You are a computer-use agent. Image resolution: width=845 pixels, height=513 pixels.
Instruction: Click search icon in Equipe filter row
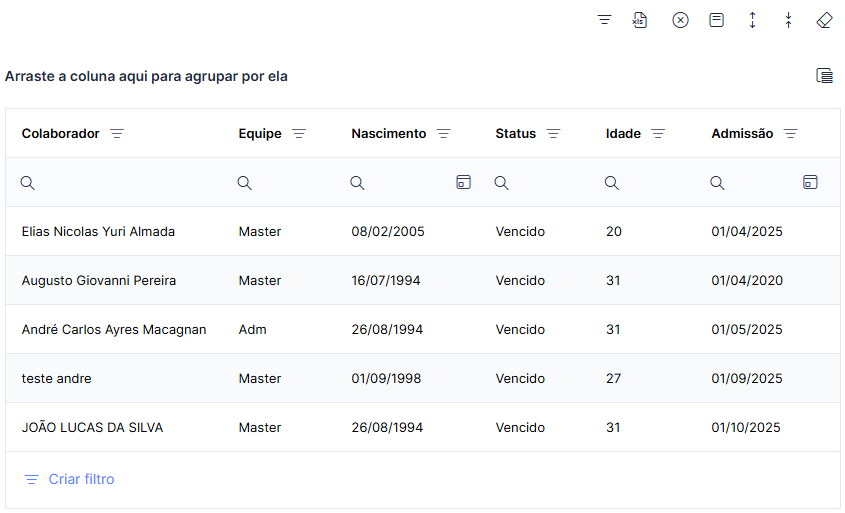pyautogui.click(x=244, y=183)
